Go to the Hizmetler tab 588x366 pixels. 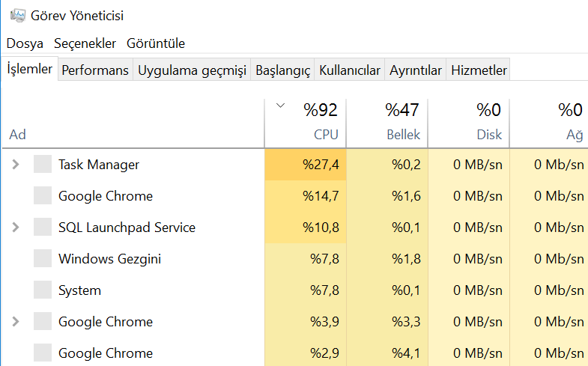pyautogui.click(x=479, y=70)
